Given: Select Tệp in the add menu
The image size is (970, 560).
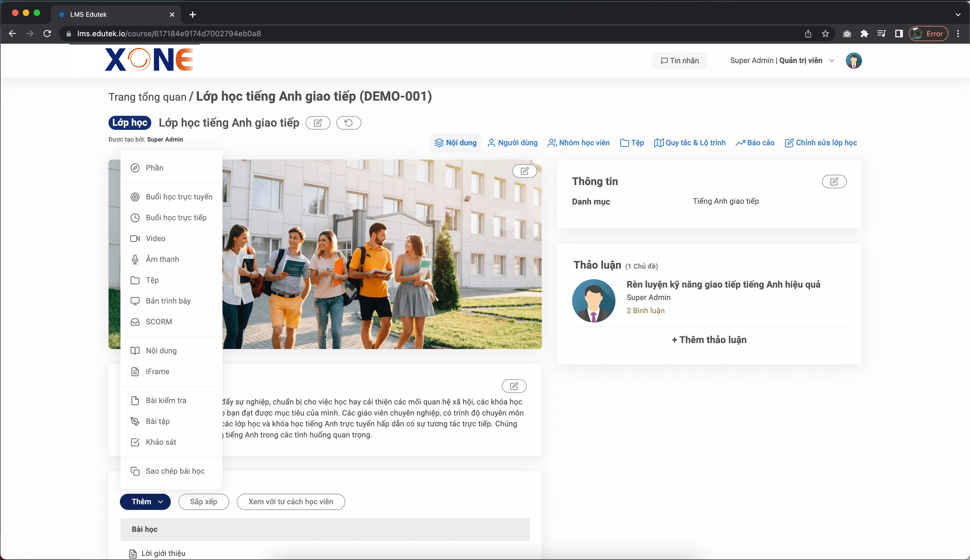Looking at the screenshot, I should click(171, 280).
